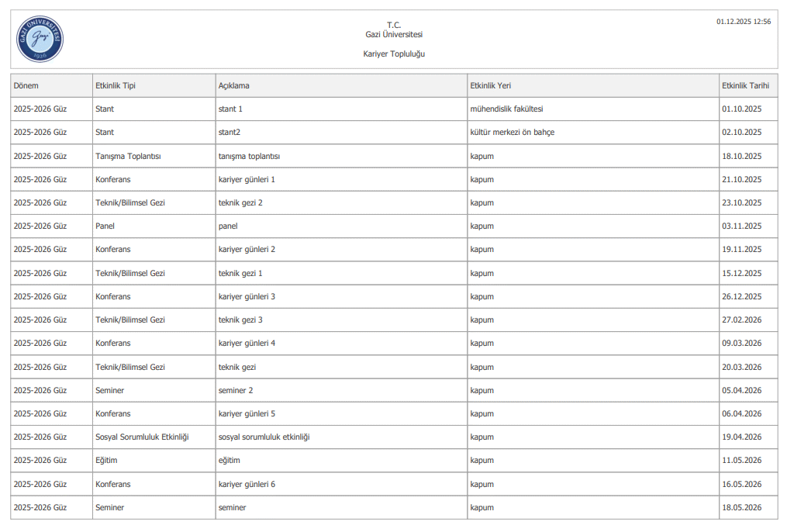Click the teknik gezi 3 description cell
Image resolution: width=787 pixels, height=532 pixels.
pos(240,320)
